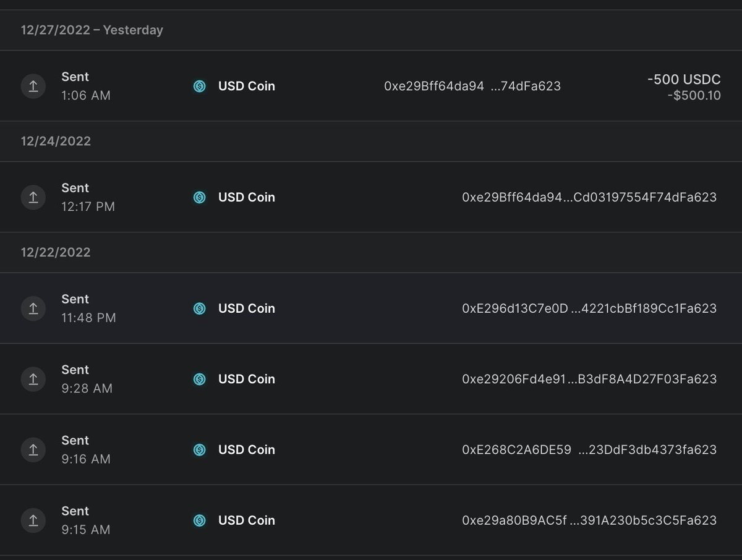The height and width of the screenshot is (560, 742).
Task: Select the -$500.10 fiat value
Action: [694, 96]
